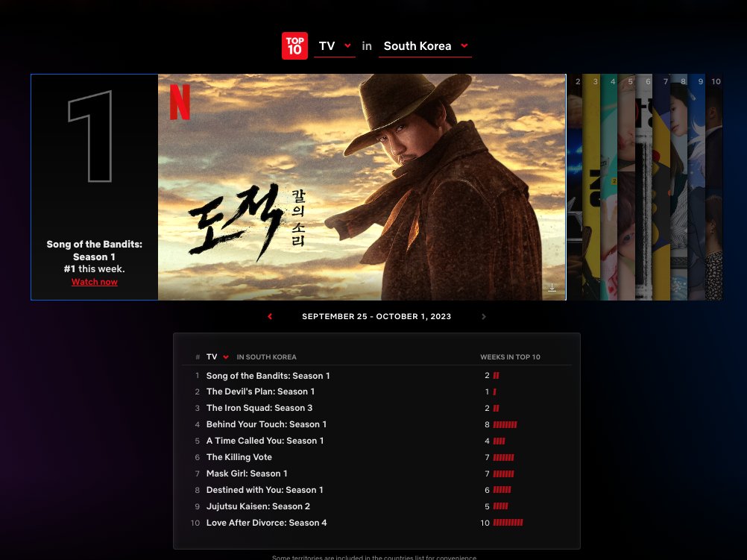The height and width of the screenshot is (560, 747).
Task: Click Jujutsu Kaisen: Season 2 row
Action: point(376,506)
